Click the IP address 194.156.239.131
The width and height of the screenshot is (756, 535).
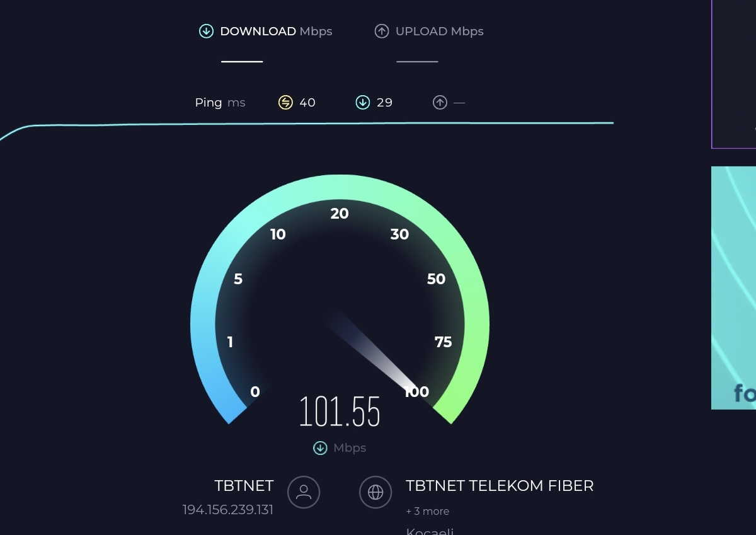(x=228, y=510)
